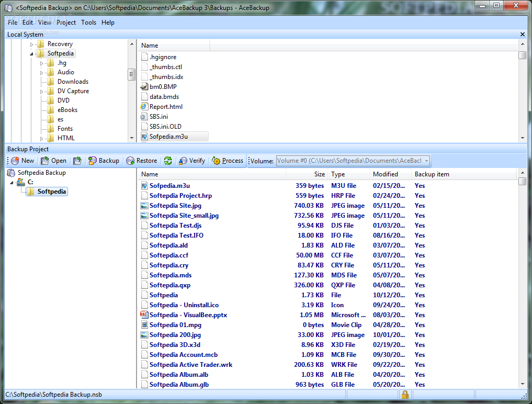This screenshot has width=532, height=404.
Task: Click the New project toolbar button
Action: click(x=22, y=161)
